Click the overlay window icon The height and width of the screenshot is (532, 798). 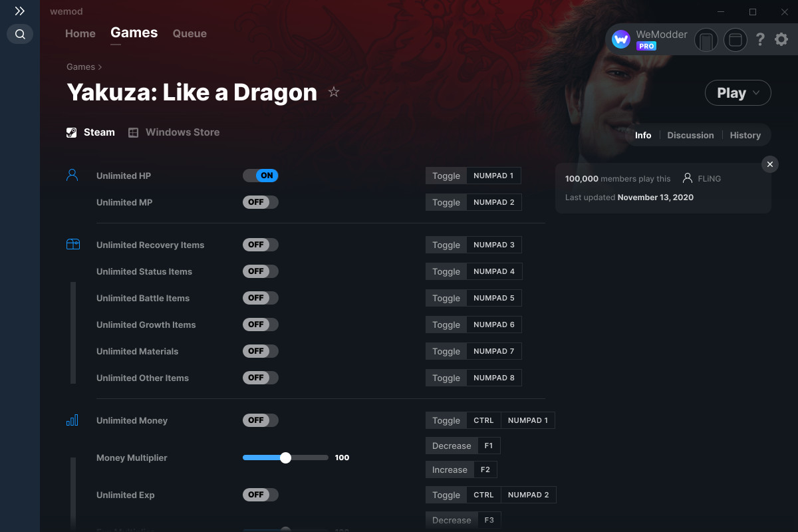click(735, 41)
